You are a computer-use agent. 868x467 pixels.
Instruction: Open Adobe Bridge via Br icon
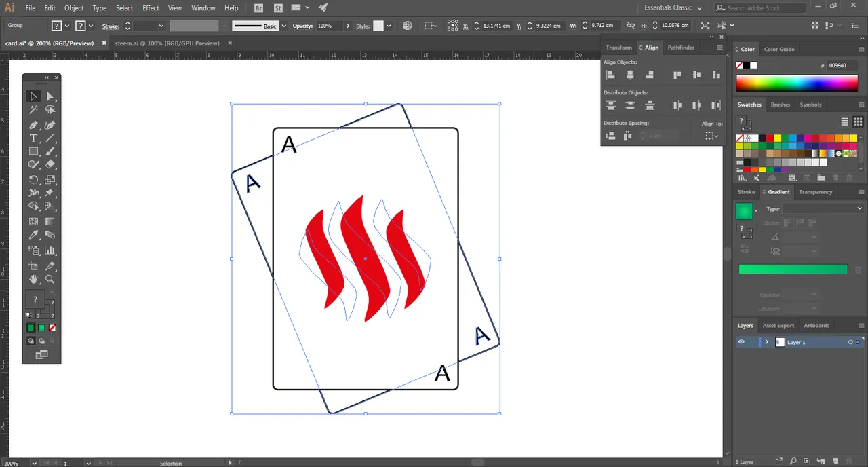coord(260,8)
